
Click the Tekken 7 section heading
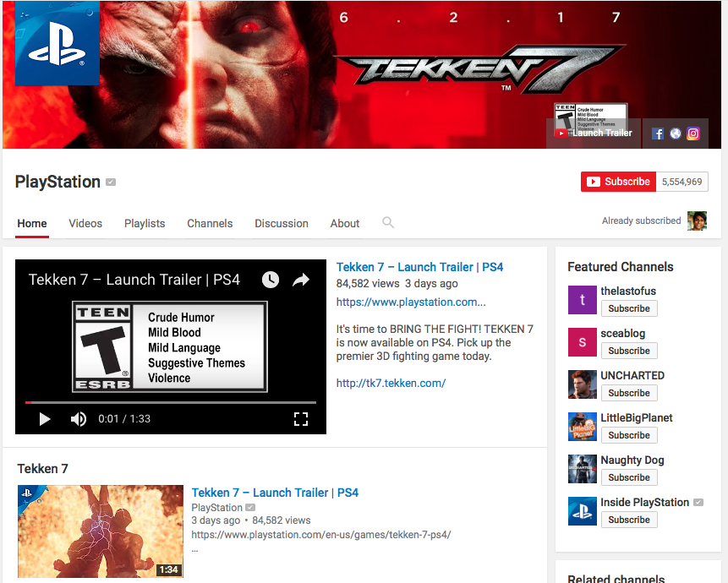(43, 468)
